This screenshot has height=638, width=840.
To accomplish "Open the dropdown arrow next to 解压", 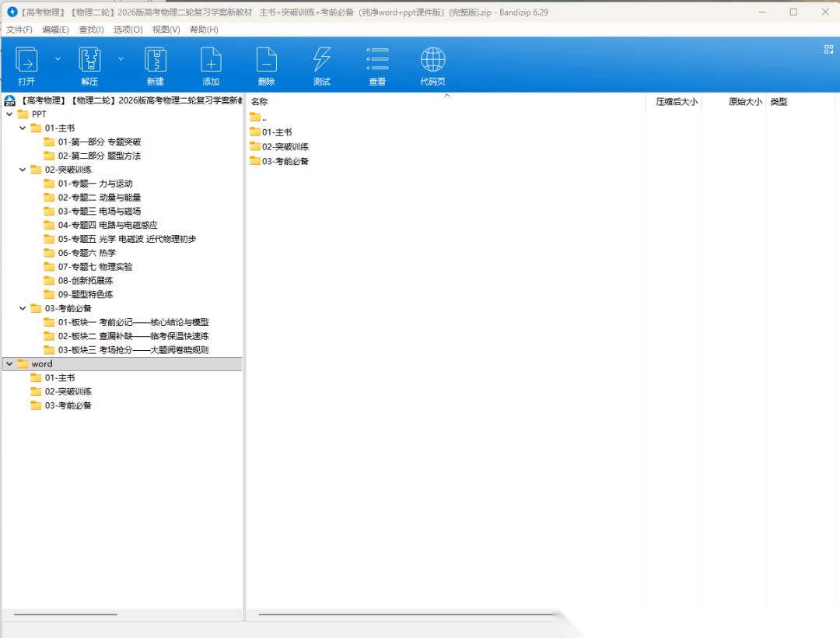I will [x=121, y=58].
